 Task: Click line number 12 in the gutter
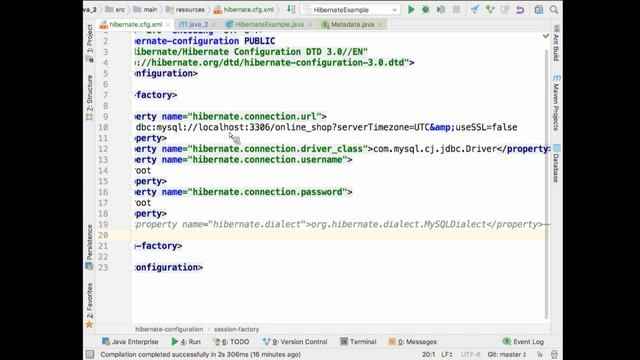click(x=103, y=149)
